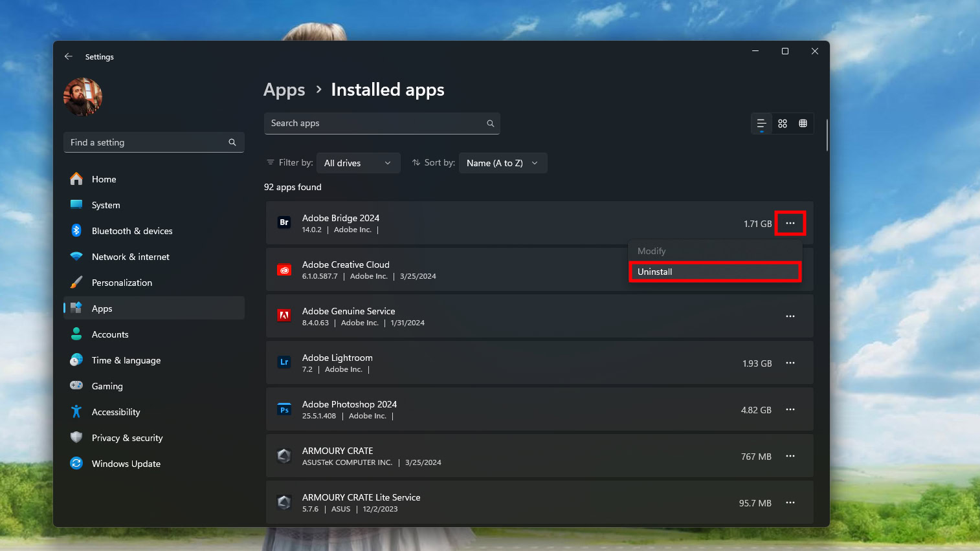Go to Privacy & security settings
980x551 pixels.
pyautogui.click(x=128, y=438)
